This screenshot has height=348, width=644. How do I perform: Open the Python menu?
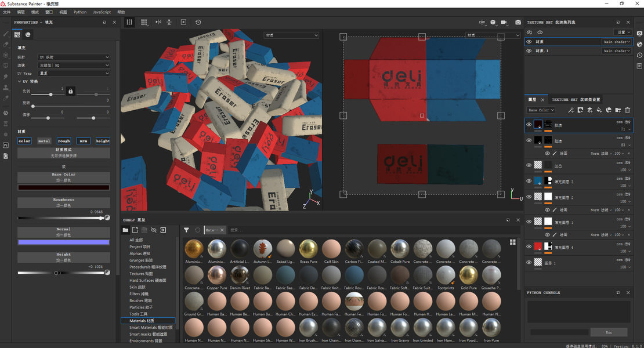coord(80,12)
